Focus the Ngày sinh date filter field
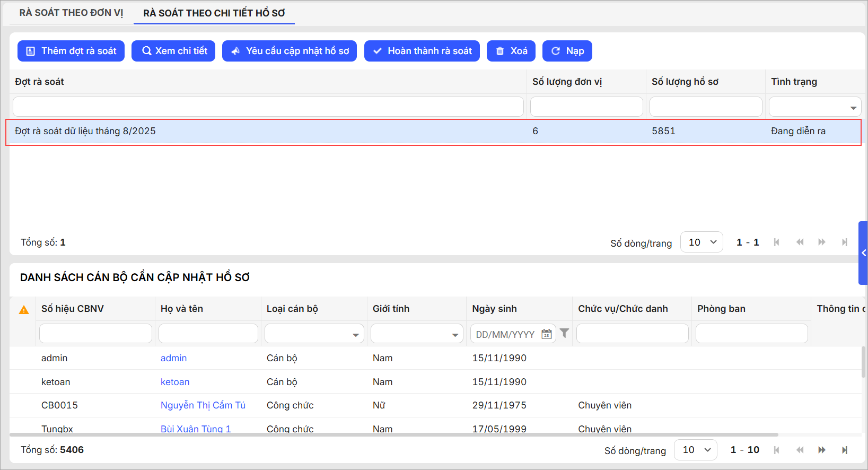This screenshot has width=868, height=470. point(505,334)
